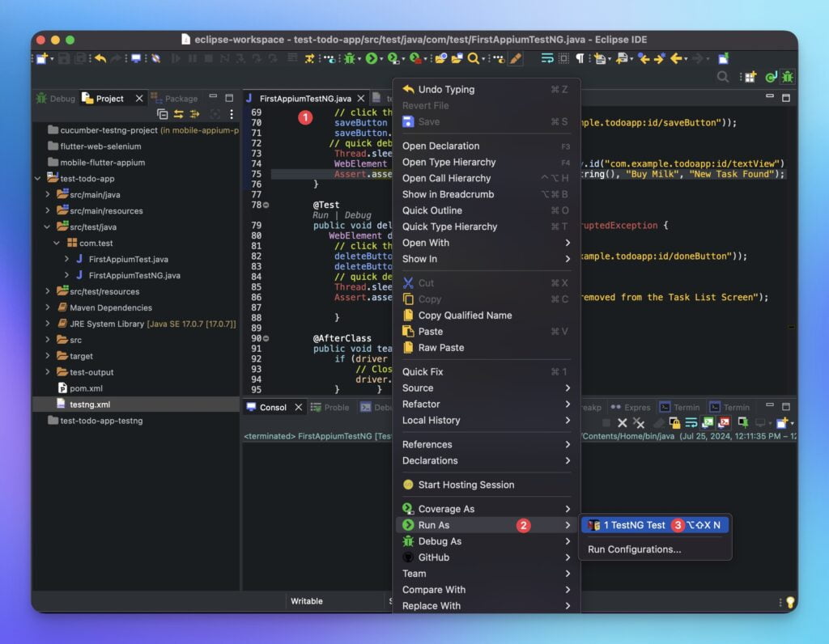The width and height of the screenshot is (829, 644).
Task: Click Start Hosting Session menu entry
Action: tap(487, 485)
